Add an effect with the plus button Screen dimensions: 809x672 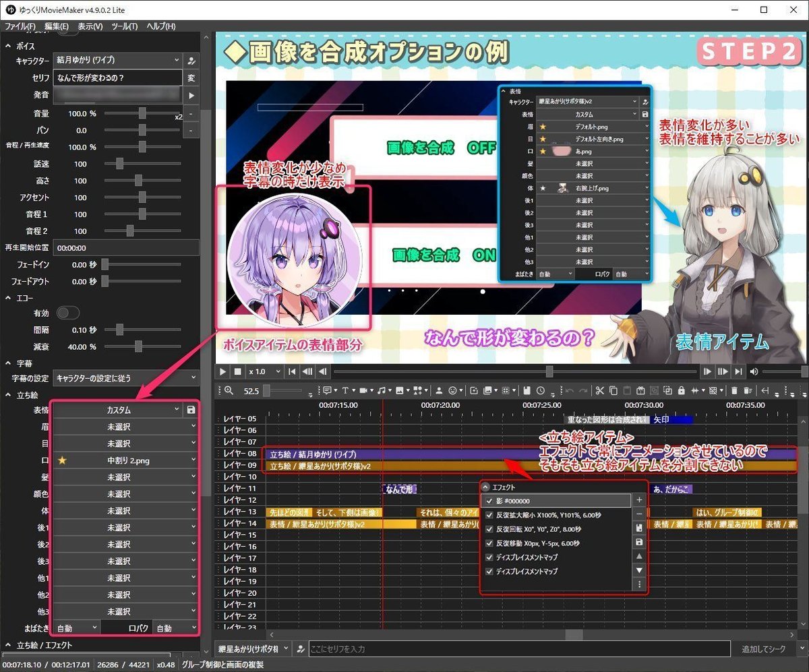(x=639, y=501)
